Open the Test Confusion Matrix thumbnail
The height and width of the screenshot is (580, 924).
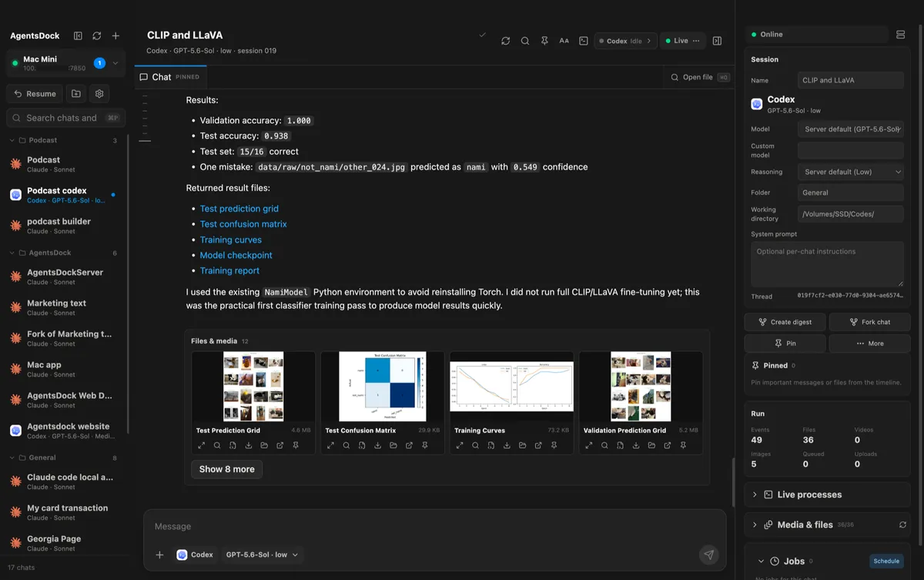point(382,387)
